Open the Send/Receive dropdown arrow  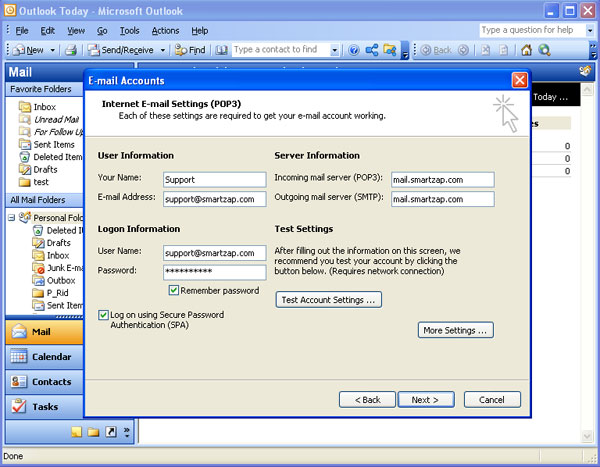click(163, 50)
